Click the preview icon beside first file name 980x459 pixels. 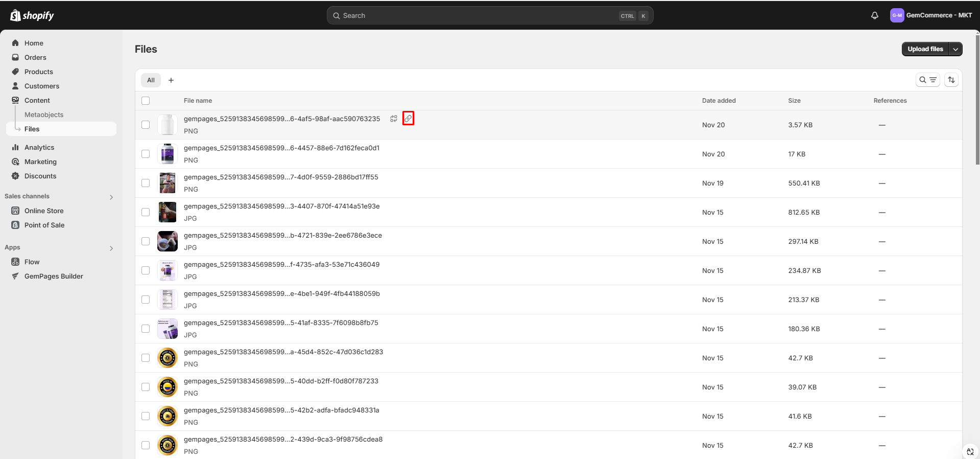(394, 119)
